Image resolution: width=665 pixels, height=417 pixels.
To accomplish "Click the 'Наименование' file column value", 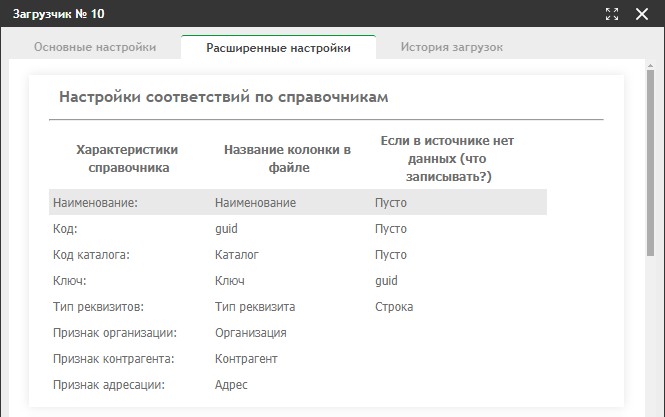I will click(255, 203).
